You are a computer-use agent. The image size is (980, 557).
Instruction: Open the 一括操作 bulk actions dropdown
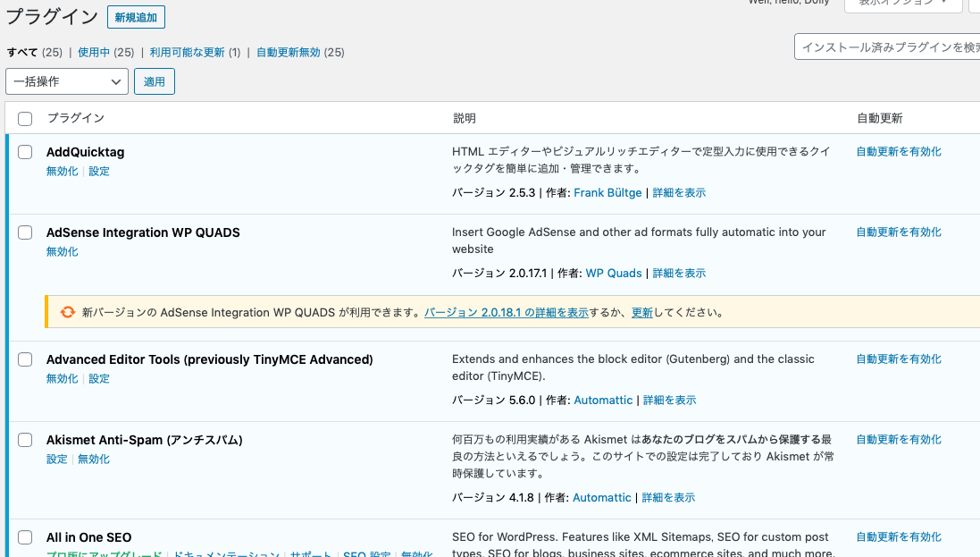tap(67, 81)
